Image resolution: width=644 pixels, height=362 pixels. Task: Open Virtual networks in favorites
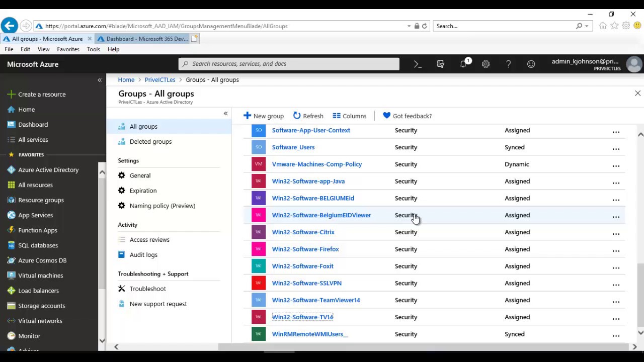[40, 320]
